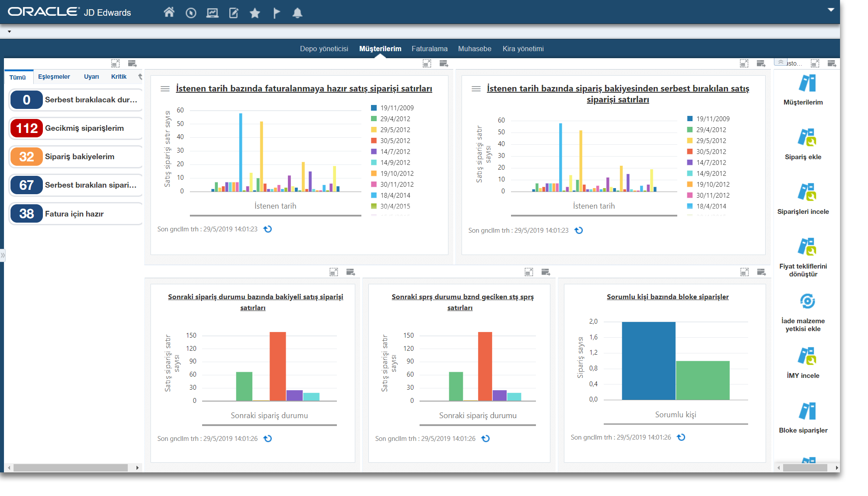Open the Favorites star icon
Screen dimensions: 868x496
255,13
